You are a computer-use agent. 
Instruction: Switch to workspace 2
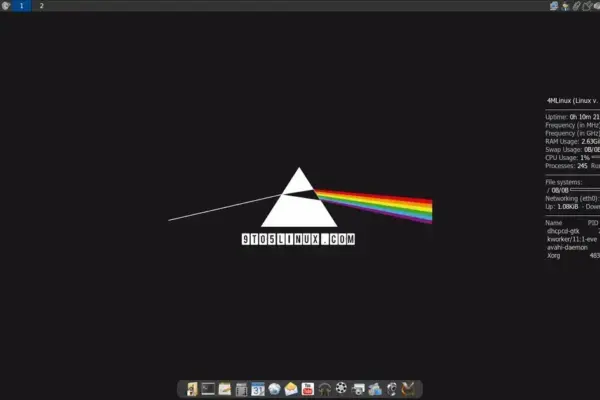41,6
